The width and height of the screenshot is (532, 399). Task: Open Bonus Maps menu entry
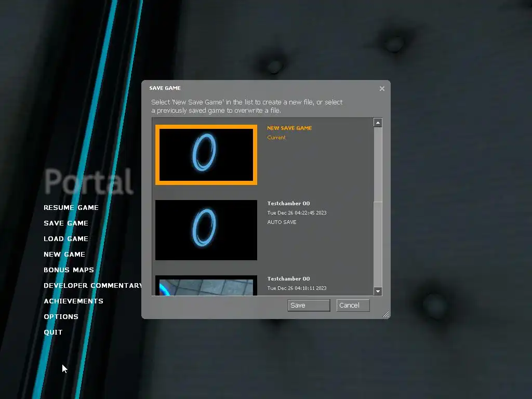pos(69,270)
